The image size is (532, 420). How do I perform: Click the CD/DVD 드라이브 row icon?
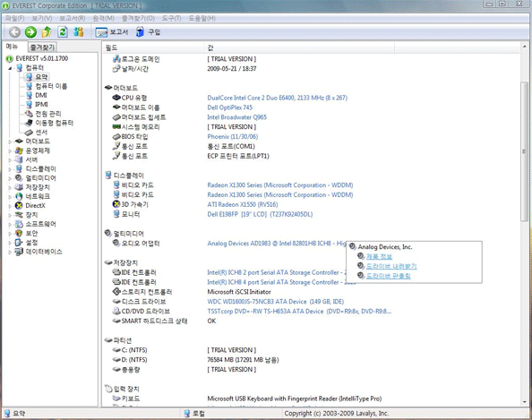click(116, 311)
